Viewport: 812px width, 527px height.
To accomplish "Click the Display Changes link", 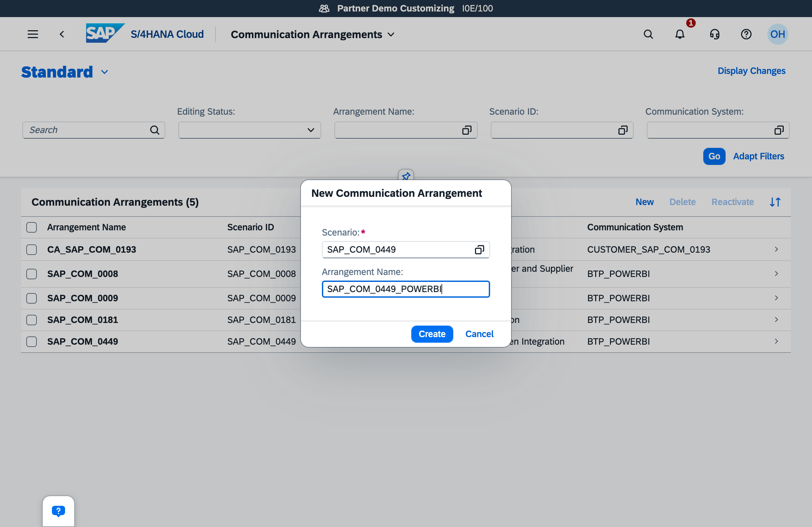I will point(751,71).
